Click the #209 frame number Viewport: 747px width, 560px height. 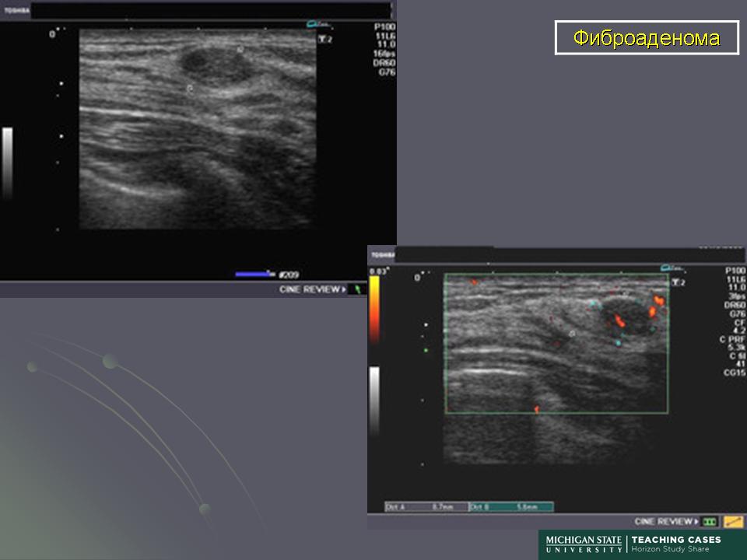(x=289, y=275)
